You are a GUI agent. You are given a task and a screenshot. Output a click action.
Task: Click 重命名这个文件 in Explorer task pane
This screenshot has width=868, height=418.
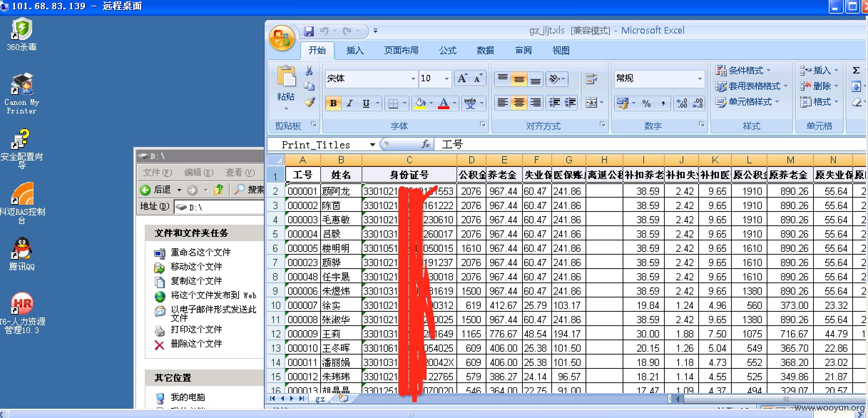pyautogui.click(x=200, y=253)
